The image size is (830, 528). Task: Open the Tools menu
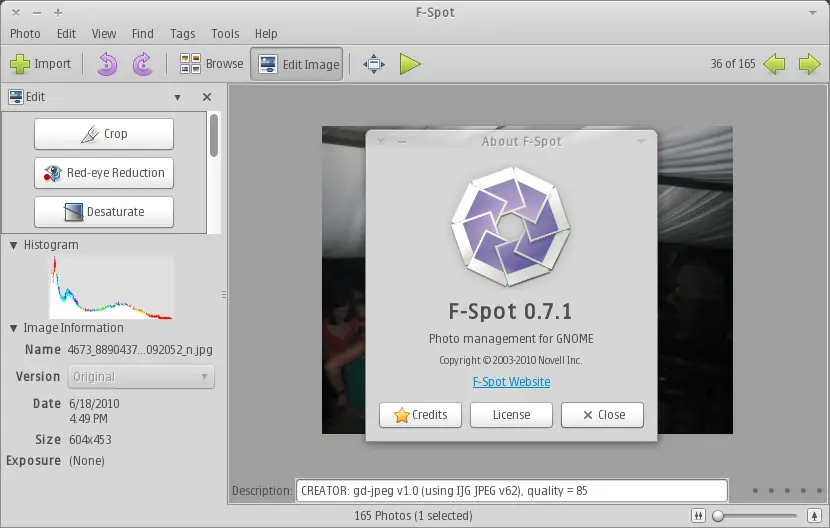(x=225, y=34)
